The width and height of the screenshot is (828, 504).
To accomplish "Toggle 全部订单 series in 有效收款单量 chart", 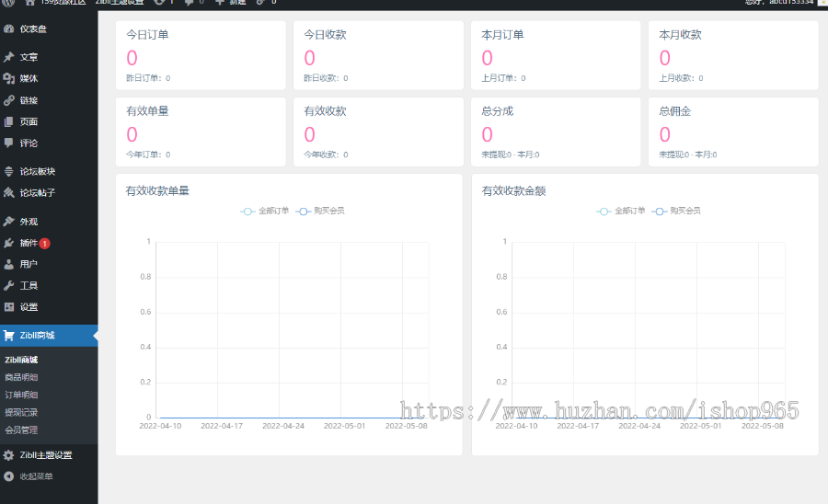I will (x=265, y=212).
